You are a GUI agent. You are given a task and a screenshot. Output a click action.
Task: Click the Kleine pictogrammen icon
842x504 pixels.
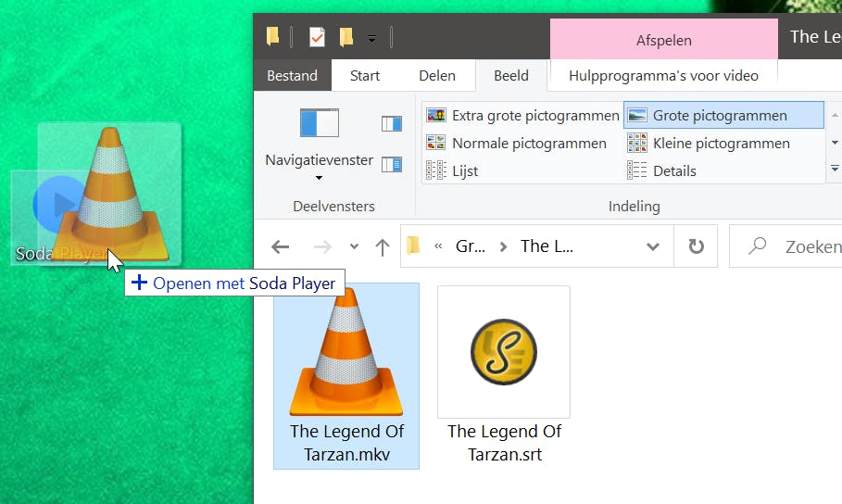point(637,143)
